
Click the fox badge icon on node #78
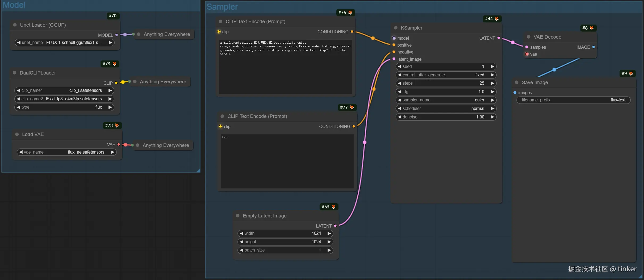[117, 125]
